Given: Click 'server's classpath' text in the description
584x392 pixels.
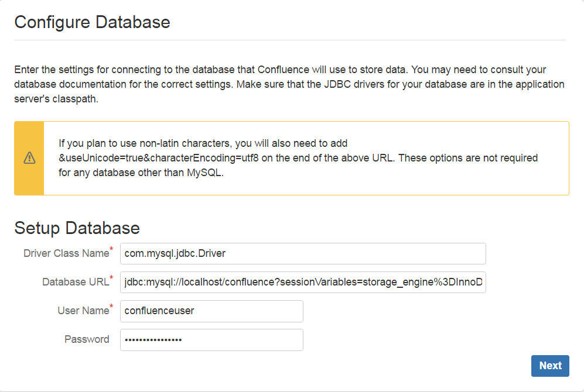Looking at the screenshot, I should (x=56, y=99).
